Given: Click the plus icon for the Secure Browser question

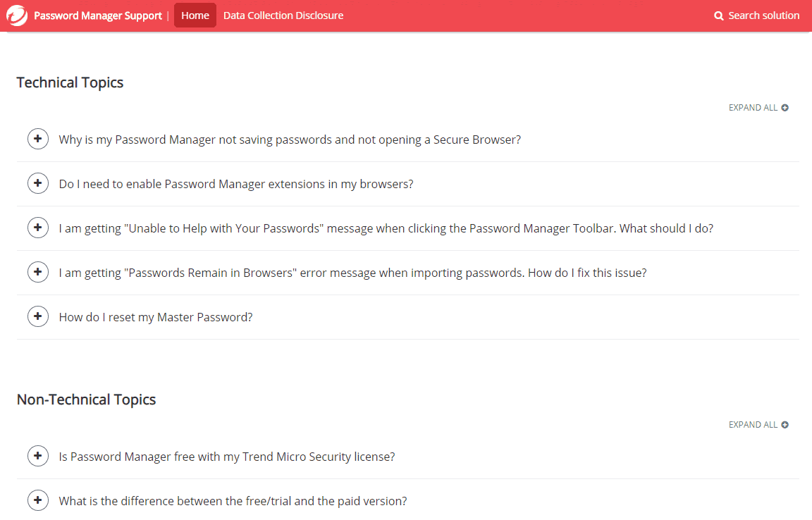Looking at the screenshot, I should pos(38,139).
